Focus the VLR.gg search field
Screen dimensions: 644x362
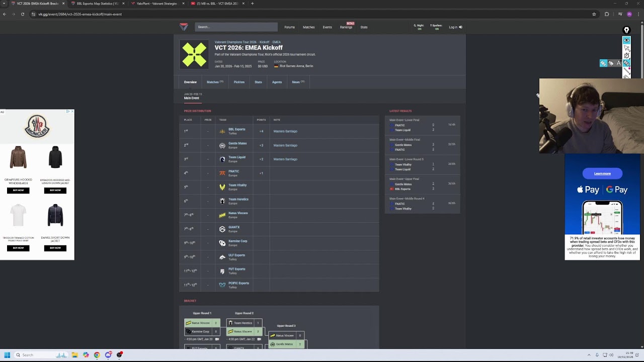pyautogui.click(x=236, y=27)
